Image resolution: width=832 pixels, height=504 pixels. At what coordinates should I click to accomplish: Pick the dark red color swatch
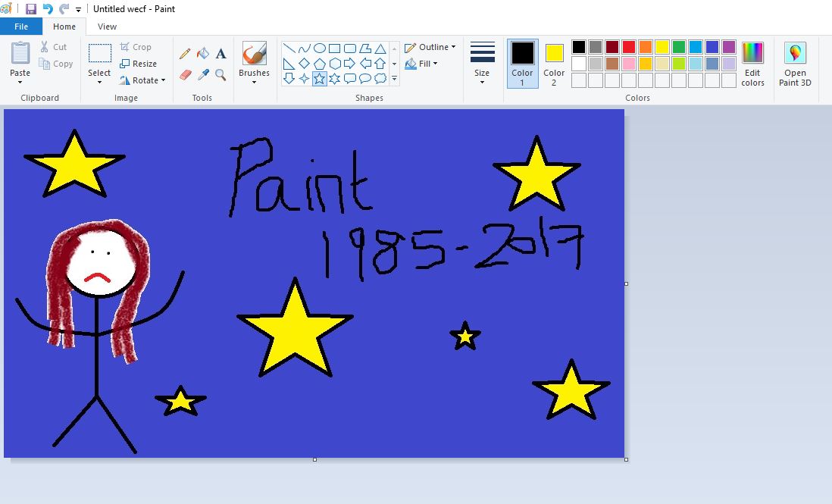tap(612, 47)
